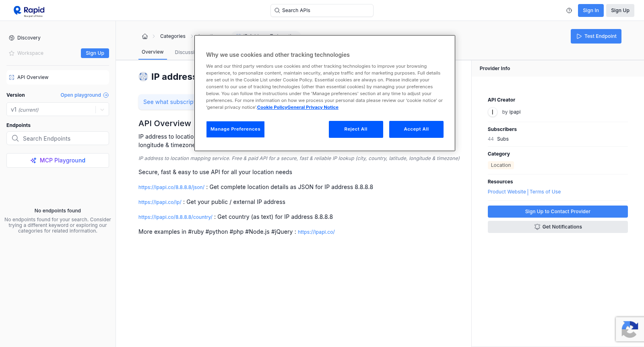Screen dimensions: 644x347
Task: Click the Search Endpoints input field
Action: (58, 138)
